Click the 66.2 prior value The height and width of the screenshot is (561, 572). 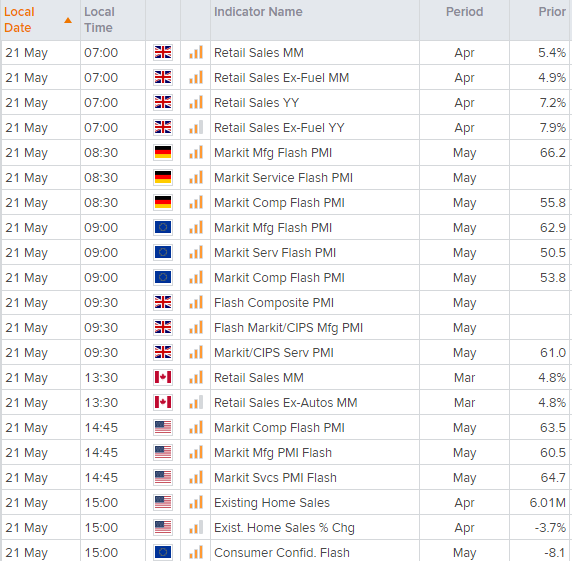tap(553, 152)
